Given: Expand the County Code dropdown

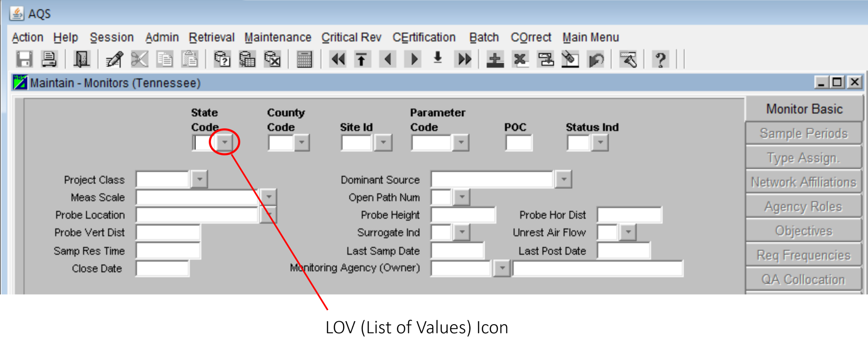Looking at the screenshot, I should (302, 143).
